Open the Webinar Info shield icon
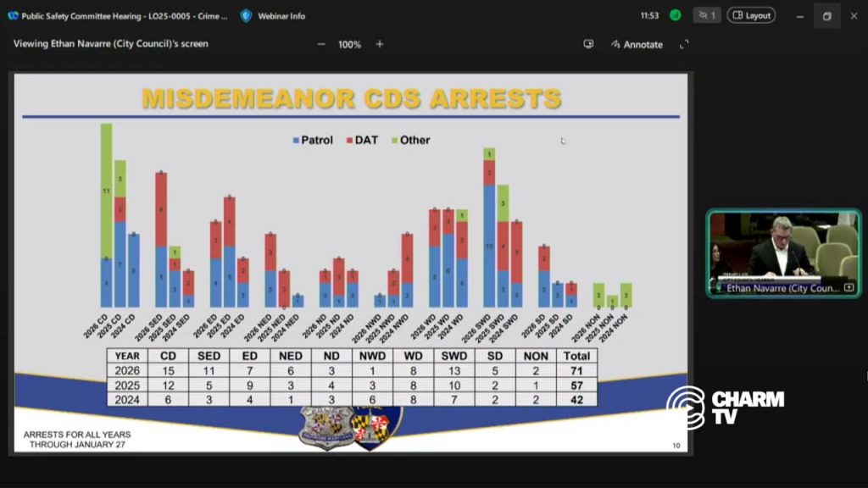 pyautogui.click(x=247, y=16)
